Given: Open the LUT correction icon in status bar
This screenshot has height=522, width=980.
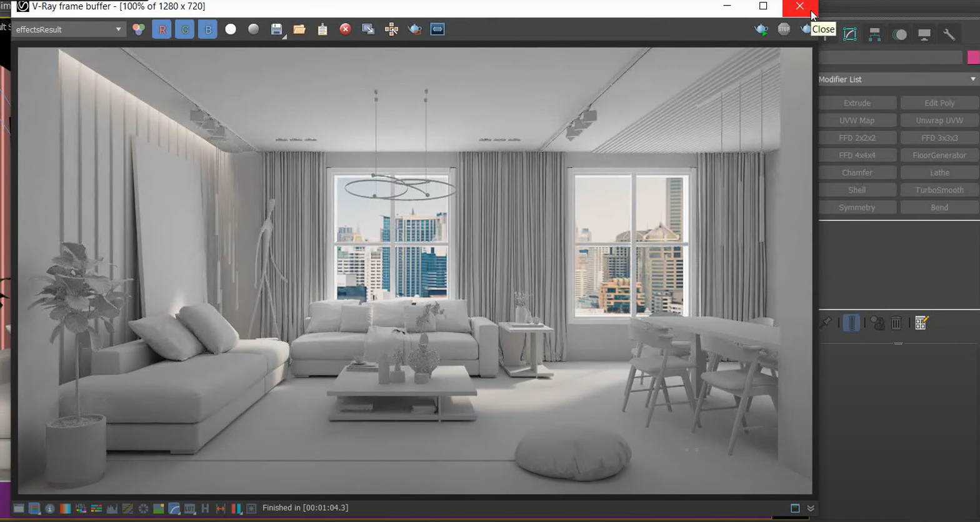Looking at the screenshot, I should [x=189, y=508].
